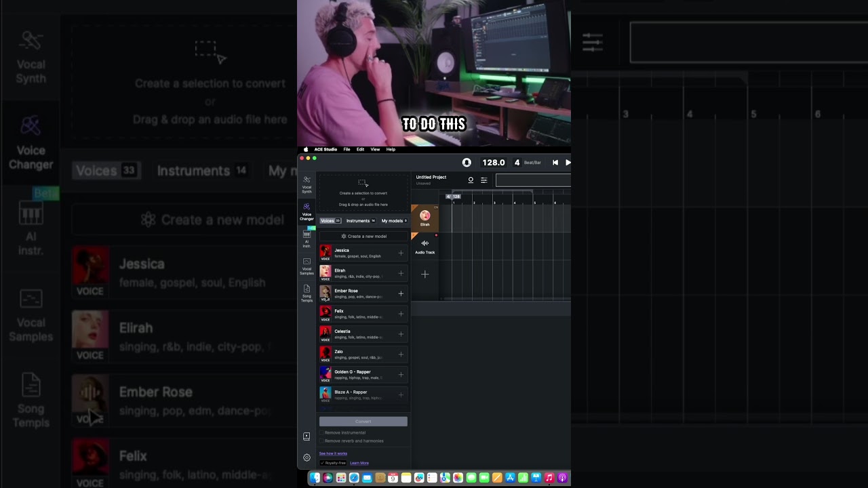The width and height of the screenshot is (868, 488).
Task: Start playback with the play button
Action: pyautogui.click(x=568, y=163)
